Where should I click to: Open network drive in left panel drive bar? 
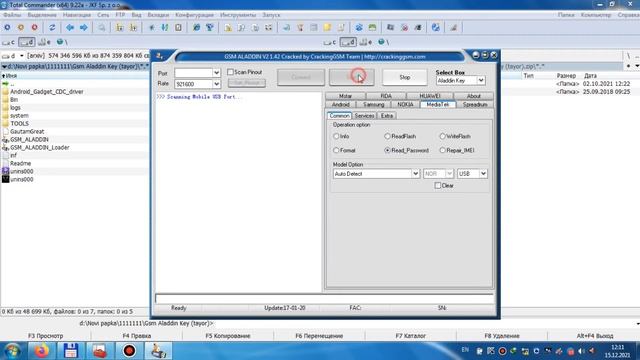[x=62, y=42]
